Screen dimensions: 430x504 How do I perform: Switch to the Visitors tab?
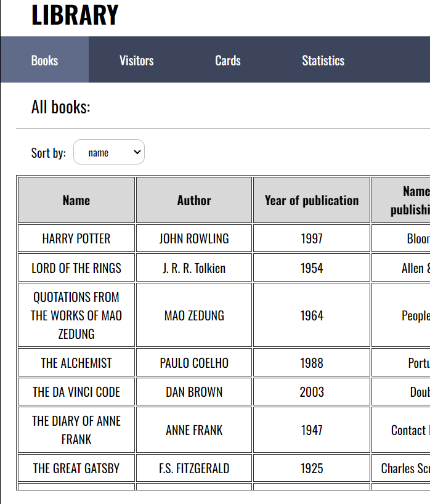[136, 60]
